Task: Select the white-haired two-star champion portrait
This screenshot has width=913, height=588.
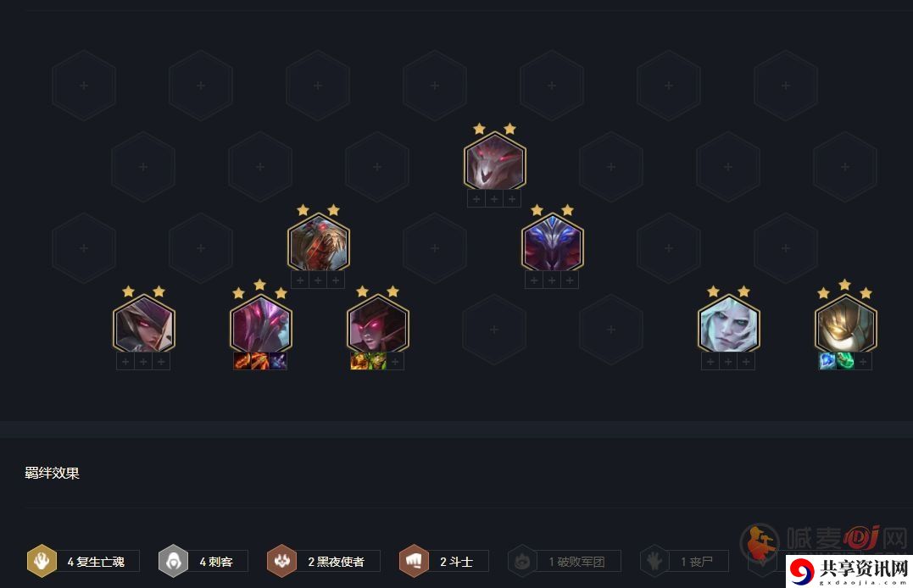Action: click(x=728, y=324)
